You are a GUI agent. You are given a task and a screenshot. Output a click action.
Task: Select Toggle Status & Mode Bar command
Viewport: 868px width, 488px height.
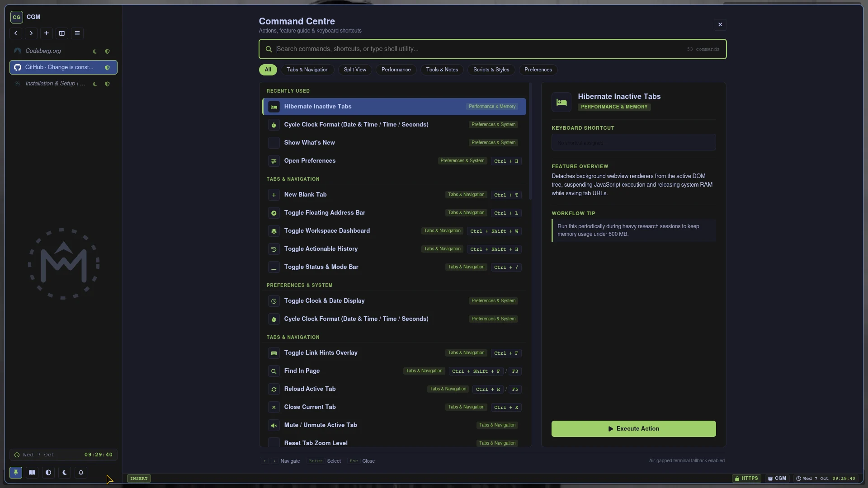click(394, 267)
